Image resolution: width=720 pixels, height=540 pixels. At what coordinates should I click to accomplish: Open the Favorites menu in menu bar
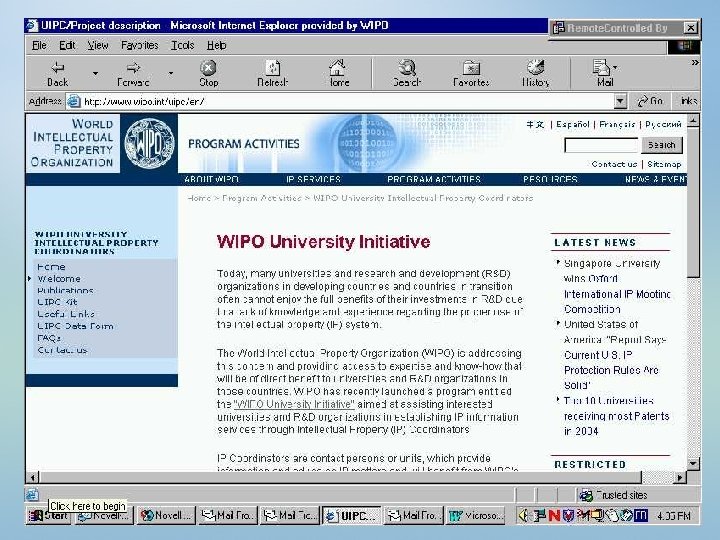140,45
